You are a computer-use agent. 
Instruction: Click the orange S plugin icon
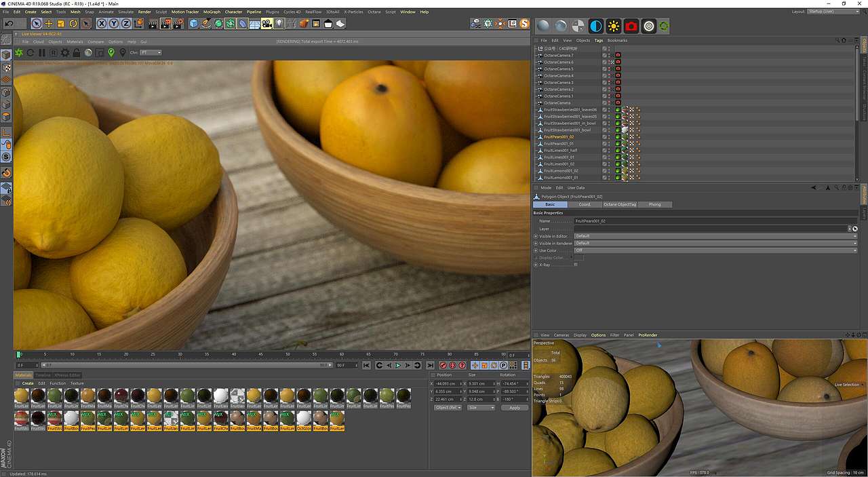524,24
